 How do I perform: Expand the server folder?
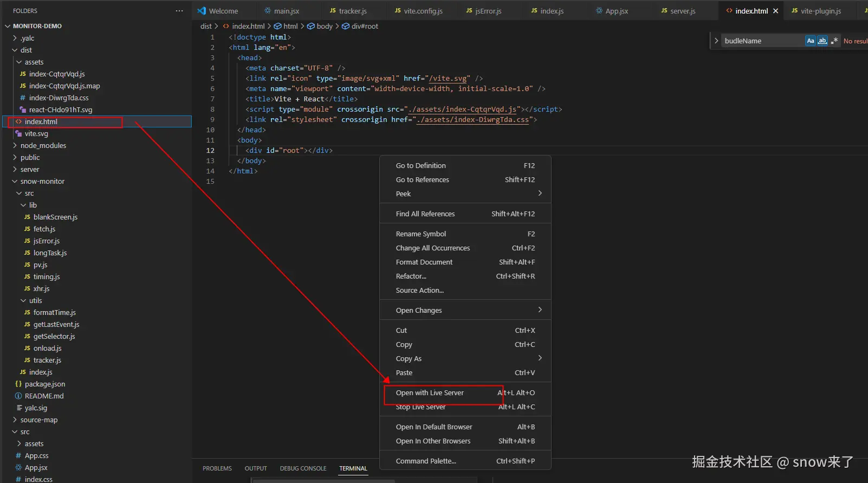pyautogui.click(x=15, y=169)
